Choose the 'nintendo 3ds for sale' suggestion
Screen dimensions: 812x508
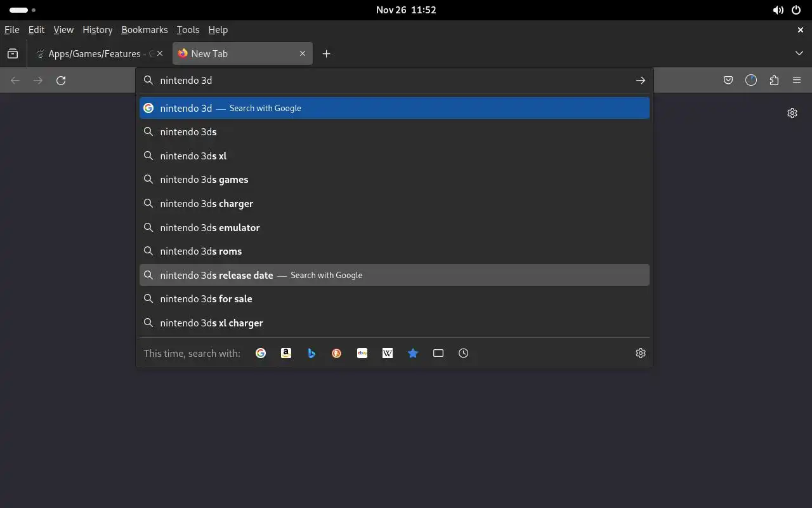[395, 299]
